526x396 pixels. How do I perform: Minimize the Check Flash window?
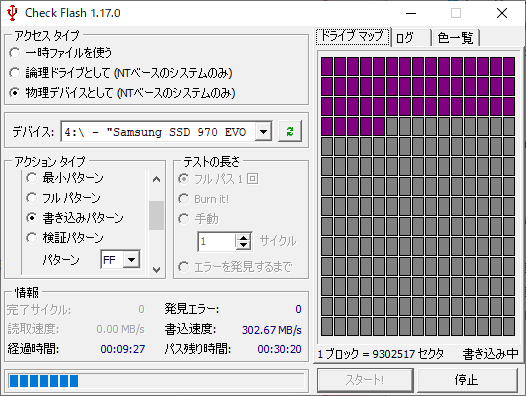(x=411, y=13)
